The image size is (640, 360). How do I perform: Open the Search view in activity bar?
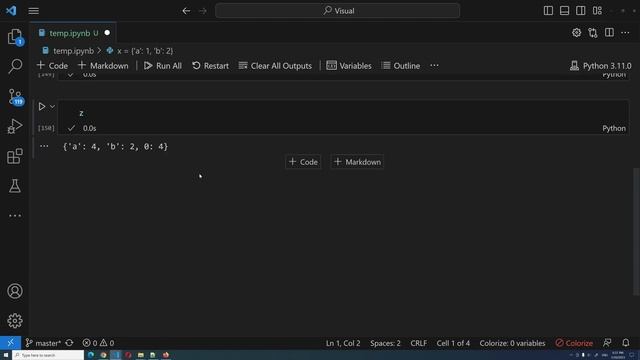pyautogui.click(x=15, y=66)
